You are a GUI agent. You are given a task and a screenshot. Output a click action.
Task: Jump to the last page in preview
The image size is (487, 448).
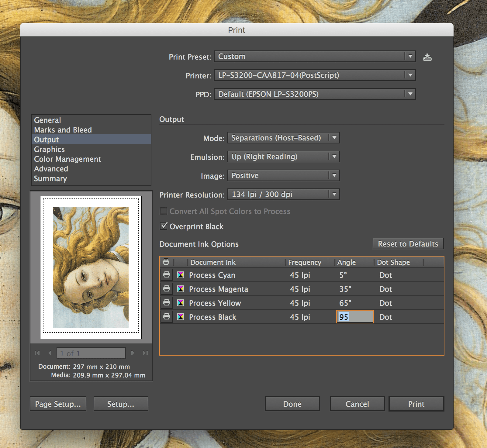point(145,353)
